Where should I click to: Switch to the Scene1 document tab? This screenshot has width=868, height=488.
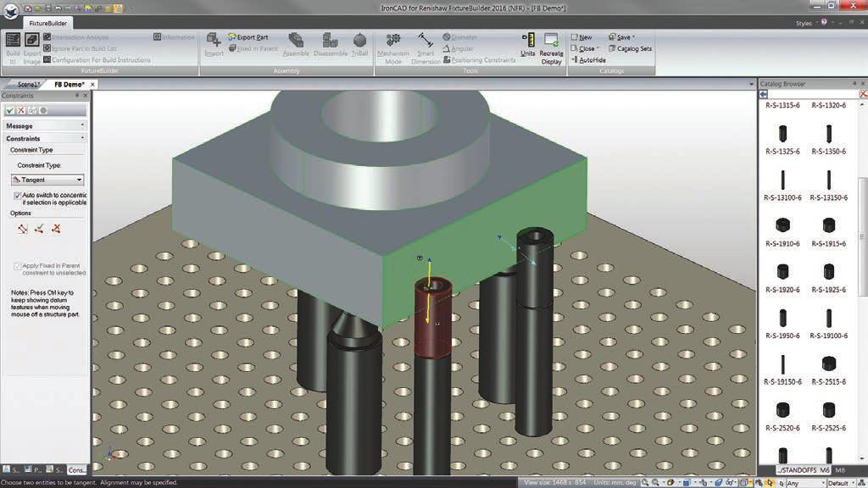click(x=27, y=85)
